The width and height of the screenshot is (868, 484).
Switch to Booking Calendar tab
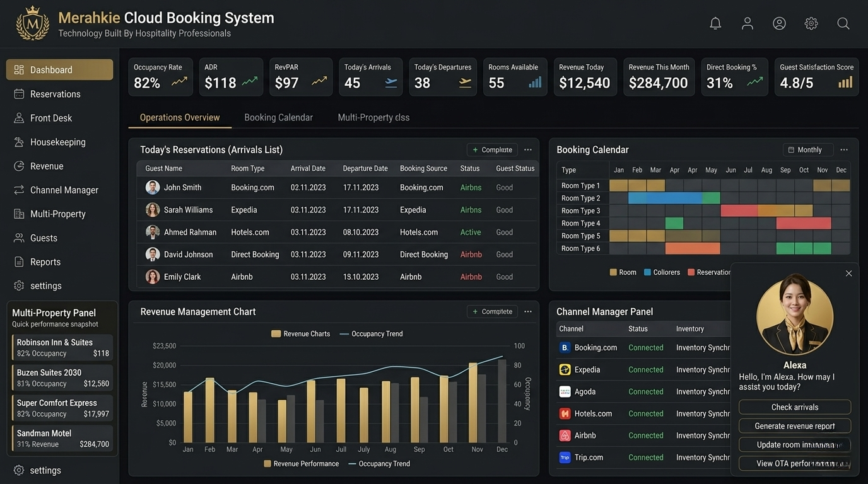click(278, 117)
